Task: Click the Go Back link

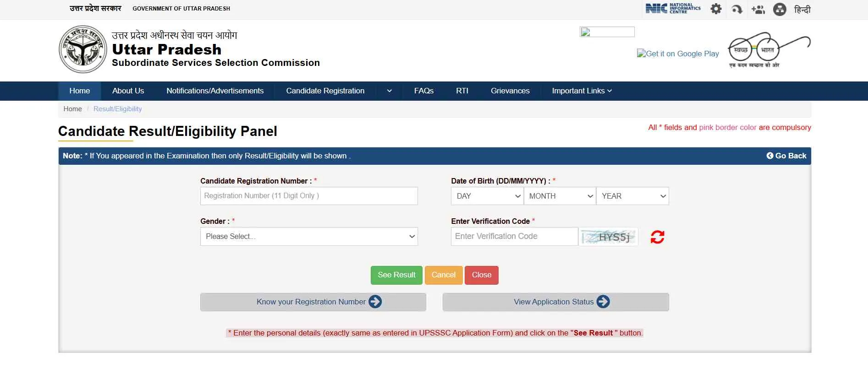Action: coord(786,156)
